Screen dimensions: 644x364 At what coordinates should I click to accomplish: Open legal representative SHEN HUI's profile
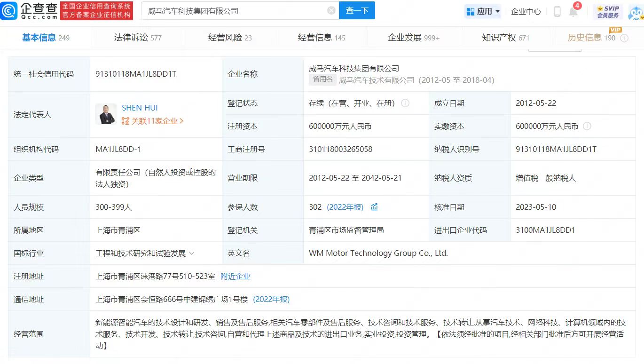[x=140, y=108]
